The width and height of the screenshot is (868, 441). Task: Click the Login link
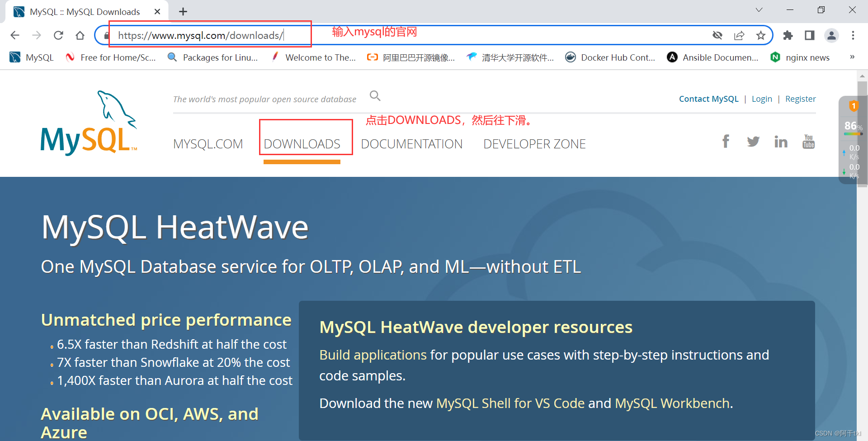pyautogui.click(x=762, y=99)
